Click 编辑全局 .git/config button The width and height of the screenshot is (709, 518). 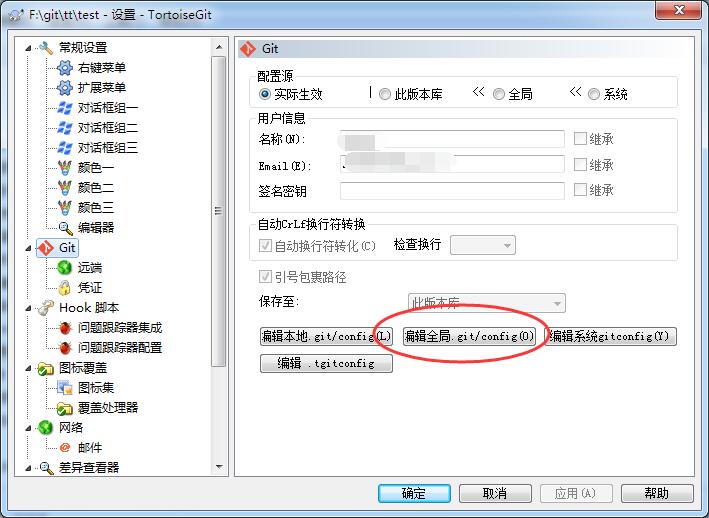tap(469, 336)
